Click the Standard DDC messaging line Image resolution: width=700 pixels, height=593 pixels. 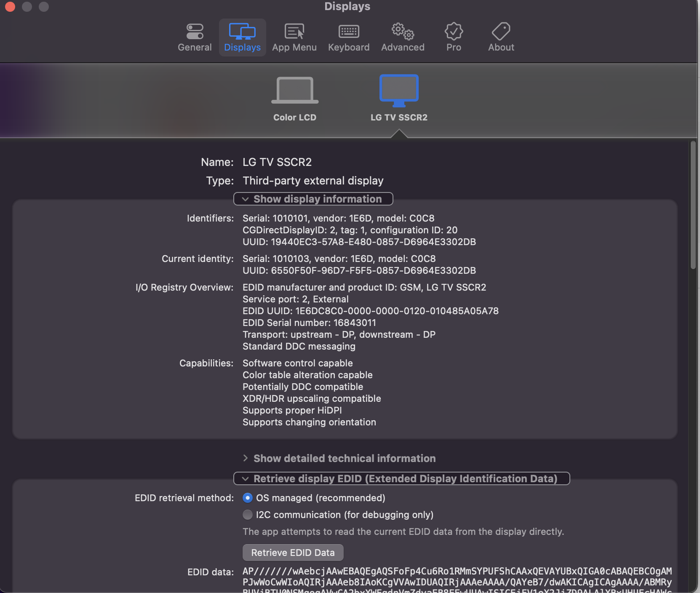[299, 346]
